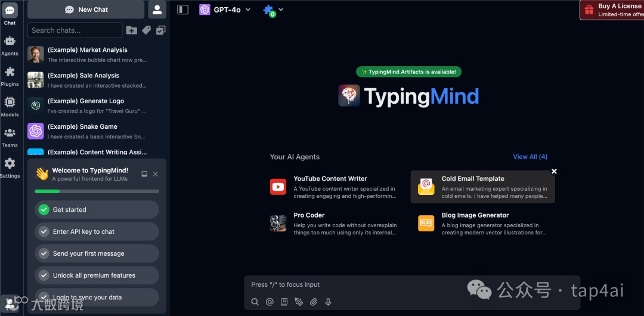644x316 pixels.
Task: Create a new chat folder
Action: (x=131, y=30)
